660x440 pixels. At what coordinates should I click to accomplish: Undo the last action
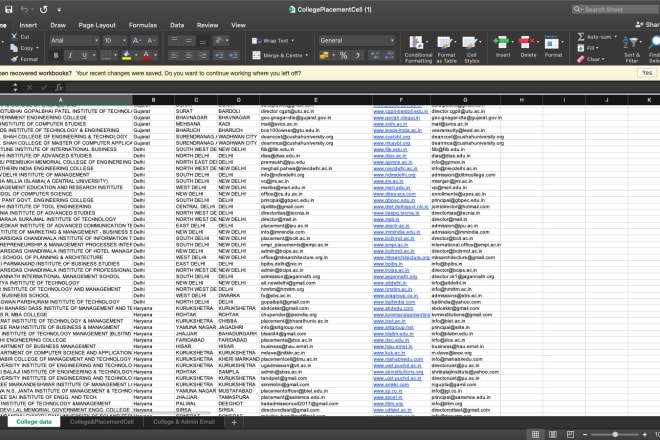click(24, 9)
